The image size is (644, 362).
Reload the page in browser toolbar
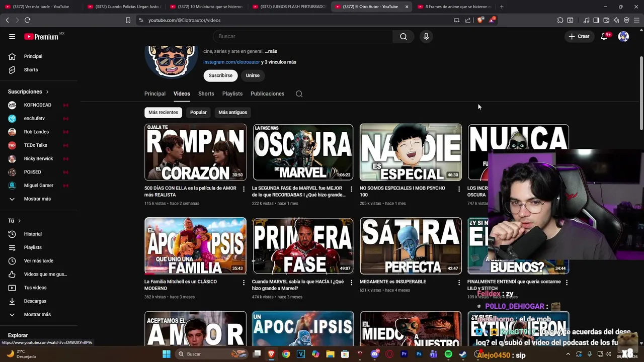(x=27, y=20)
